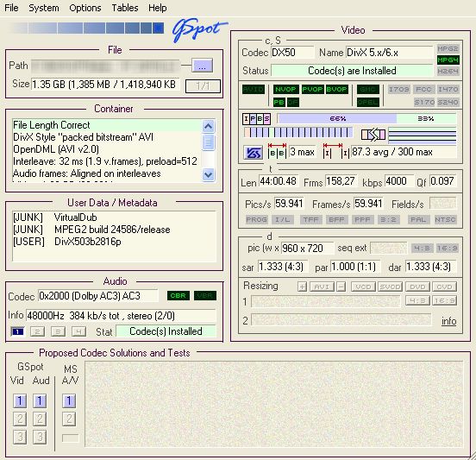476x460 pixels.
Task: Click the S170 indicator
Action: 424,102
